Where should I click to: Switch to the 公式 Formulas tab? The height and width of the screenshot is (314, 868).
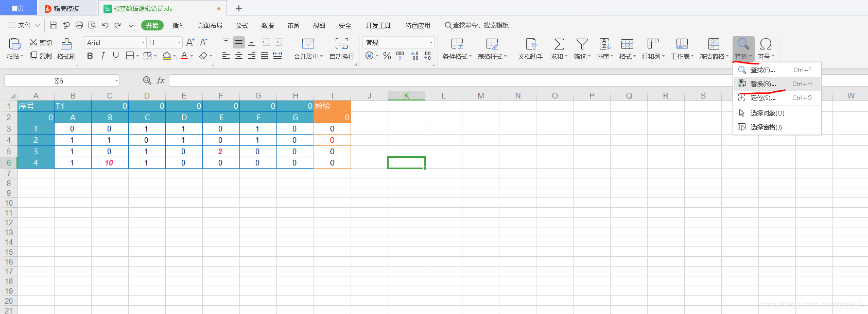coord(242,25)
